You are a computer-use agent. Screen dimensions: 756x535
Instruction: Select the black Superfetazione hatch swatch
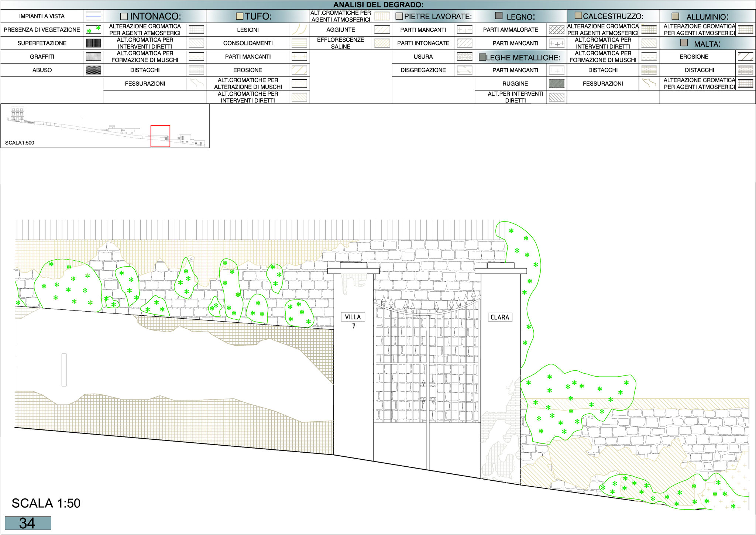93,43
